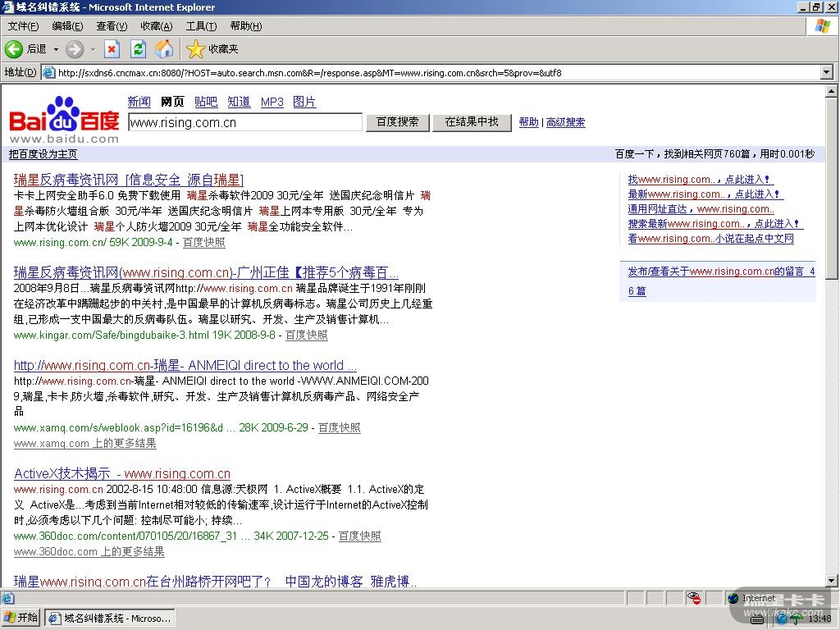Open the address bar URL dropdown

(826, 72)
